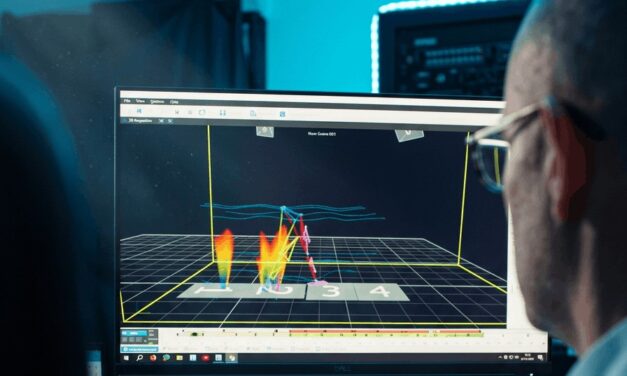This screenshot has height=376, width=627.
Task: Click the system tray clock
Action: point(527,357)
